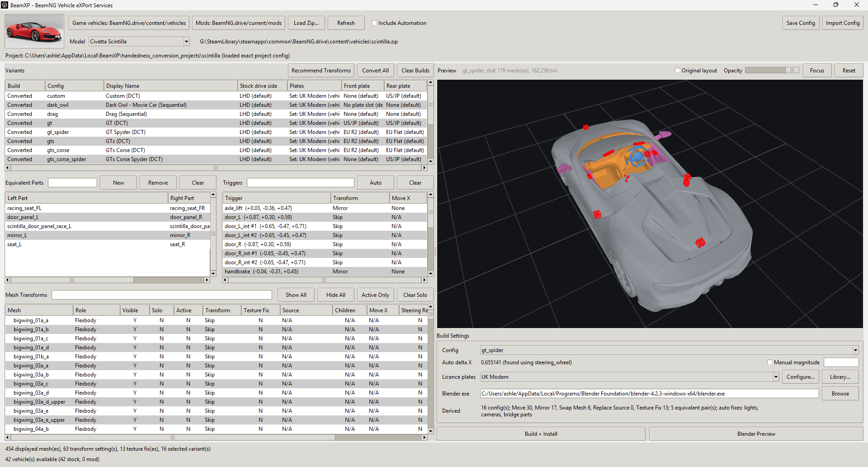Image resolution: width=868 pixels, height=467 pixels.
Task: Click the Clear Builds button
Action: (415, 71)
